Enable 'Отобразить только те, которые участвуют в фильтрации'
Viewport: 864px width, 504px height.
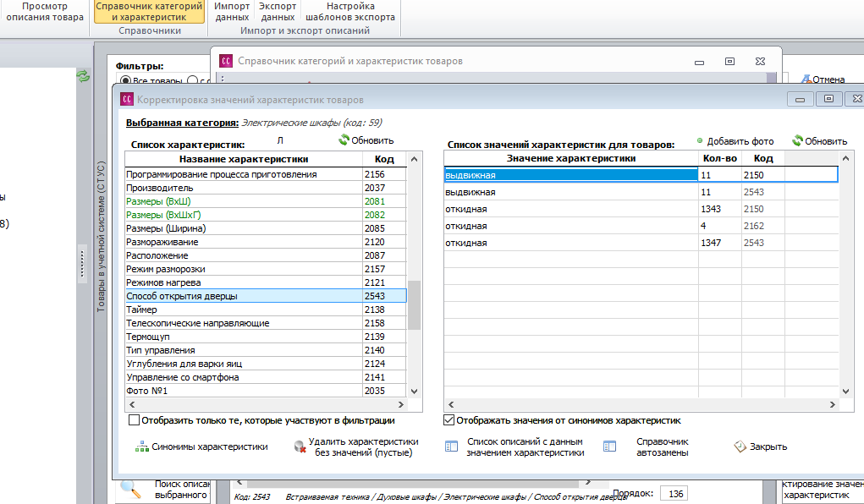[x=134, y=420]
